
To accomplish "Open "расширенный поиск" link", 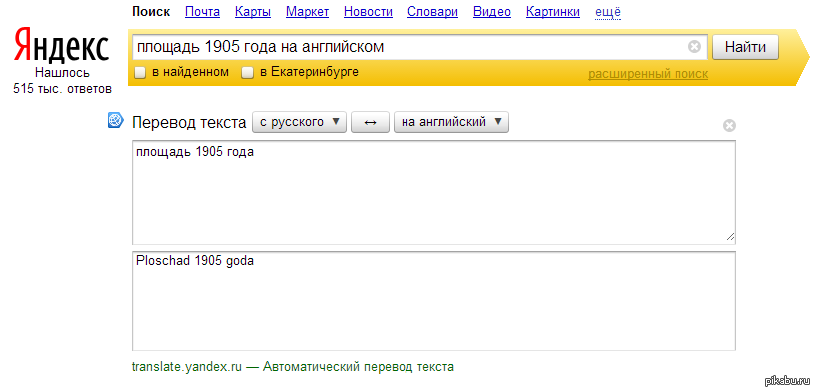I will pyautogui.click(x=648, y=74).
